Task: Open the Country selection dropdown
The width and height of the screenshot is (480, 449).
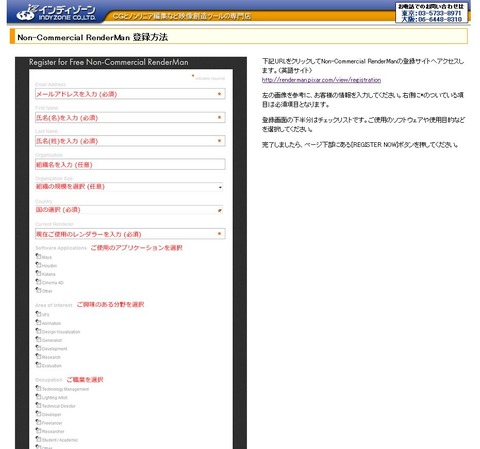Action: [129, 210]
